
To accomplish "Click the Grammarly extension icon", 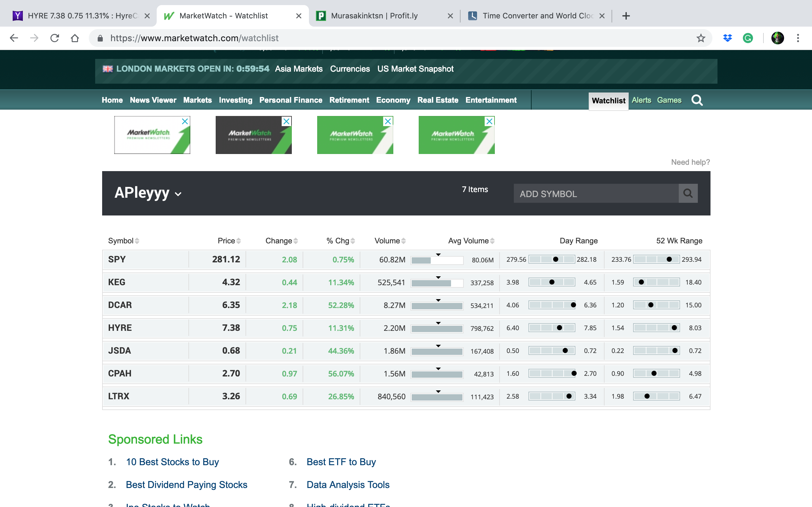I will tap(748, 38).
